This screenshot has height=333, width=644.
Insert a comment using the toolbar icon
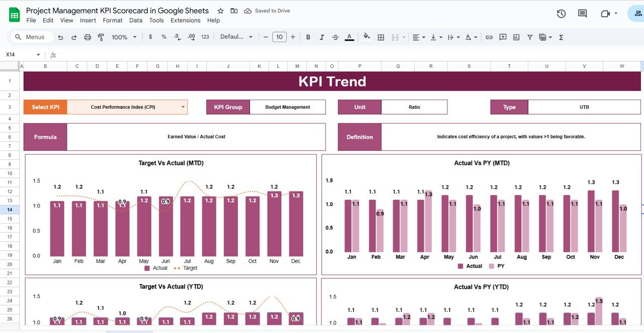click(x=503, y=37)
